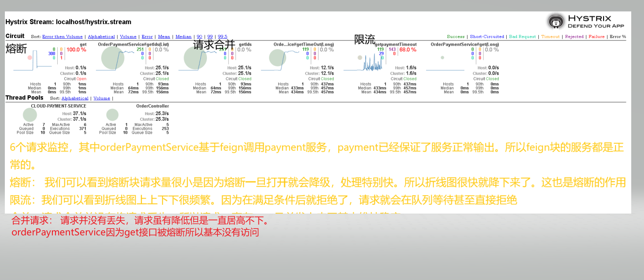Click the sparkline graph of the get circuit

point(32,60)
